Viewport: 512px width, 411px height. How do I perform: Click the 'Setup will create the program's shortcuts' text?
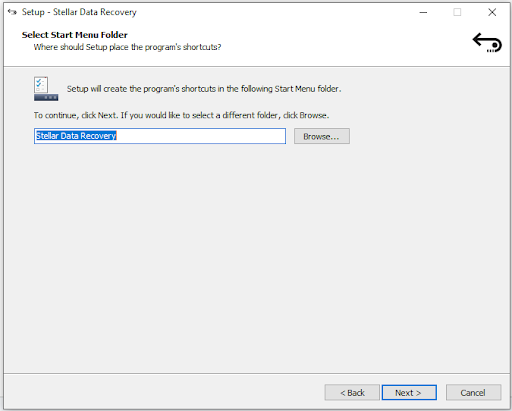204,89
